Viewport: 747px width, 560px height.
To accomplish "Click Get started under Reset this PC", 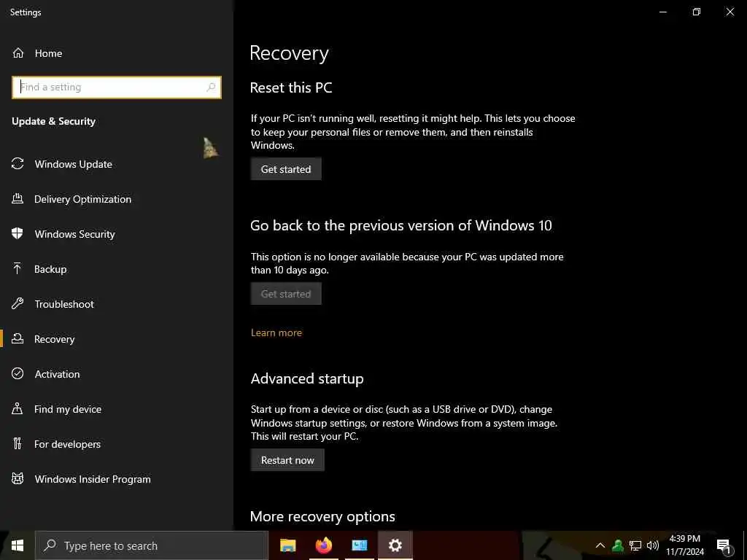I will point(286,169).
